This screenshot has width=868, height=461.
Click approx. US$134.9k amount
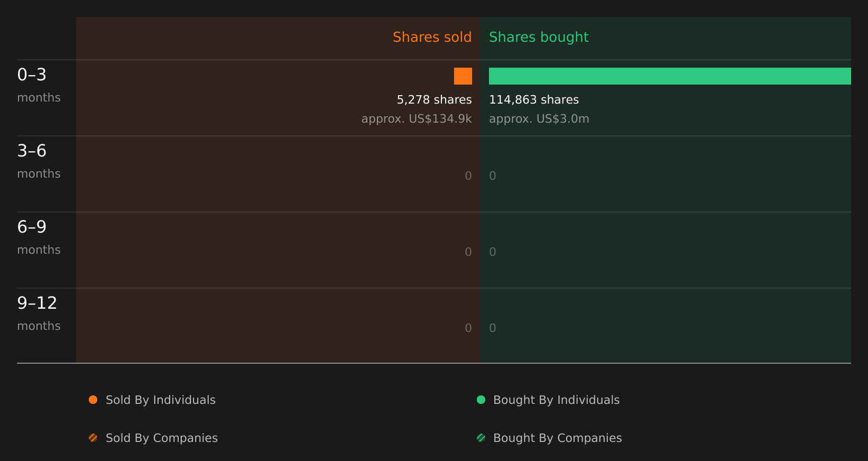(x=417, y=118)
